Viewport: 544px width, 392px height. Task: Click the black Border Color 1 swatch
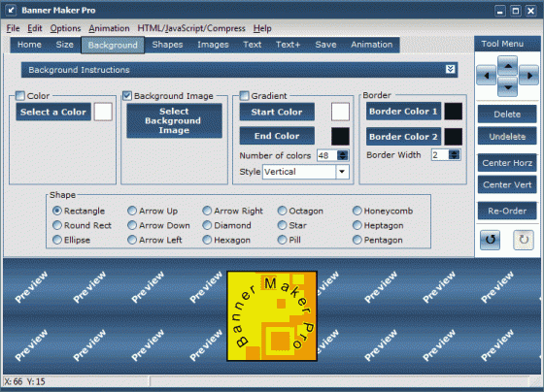tap(454, 112)
